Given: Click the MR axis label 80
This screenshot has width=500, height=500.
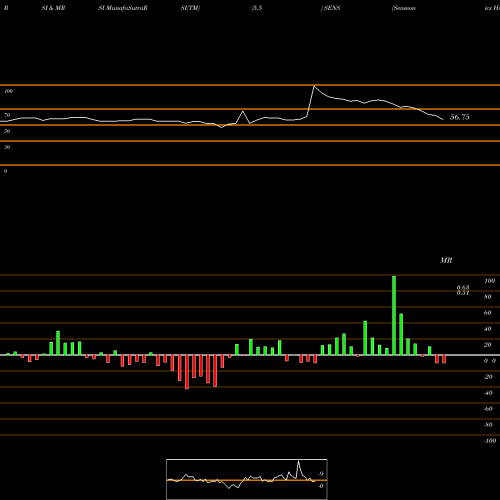Looking at the screenshot, I should pyautogui.click(x=488, y=297).
